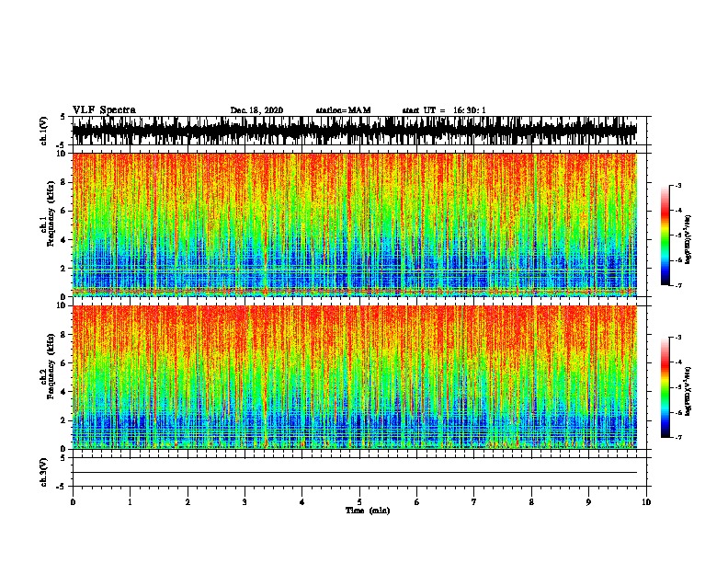The height and width of the screenshot is (563, 728).
Task: Click the ch.1 colorbar log(PSD) unit label
Action: click(688, 239)
